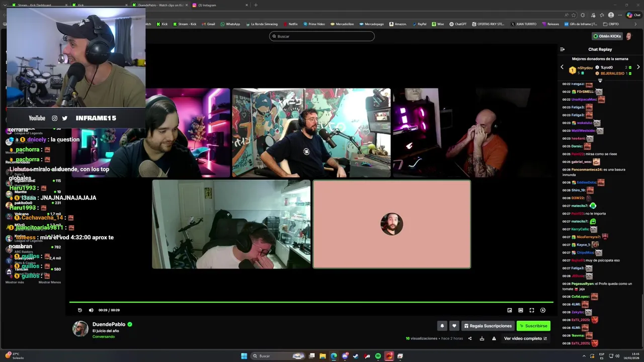644x362 pixels.
Task: Click the Kick Buscar search field
Action: click(x=322, y=36)
